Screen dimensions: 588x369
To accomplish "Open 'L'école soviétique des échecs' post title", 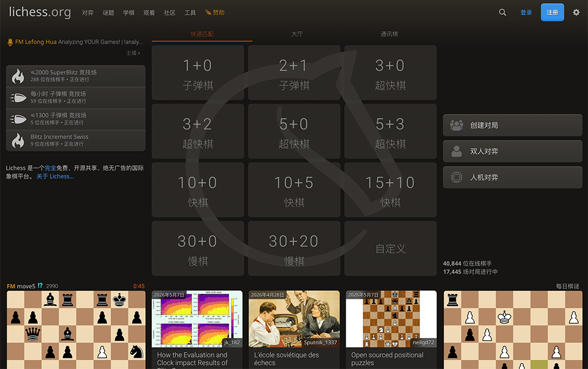I will [x=286, y=359].
